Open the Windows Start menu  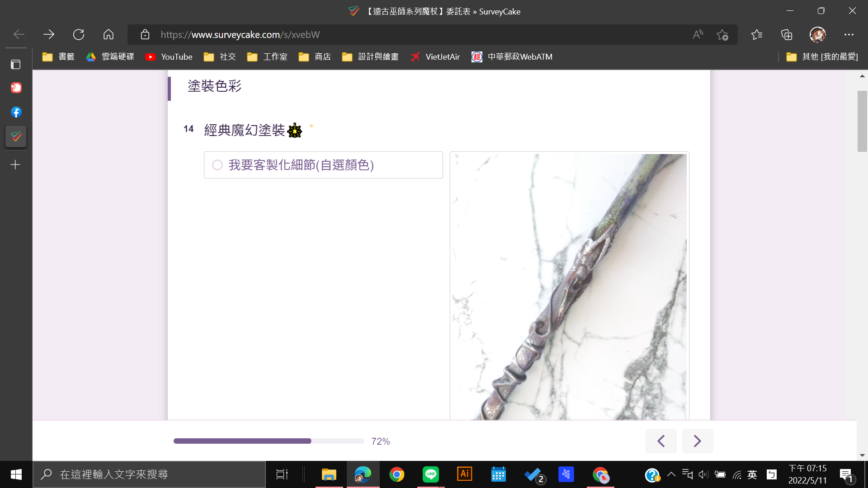[x=16, y=474]
